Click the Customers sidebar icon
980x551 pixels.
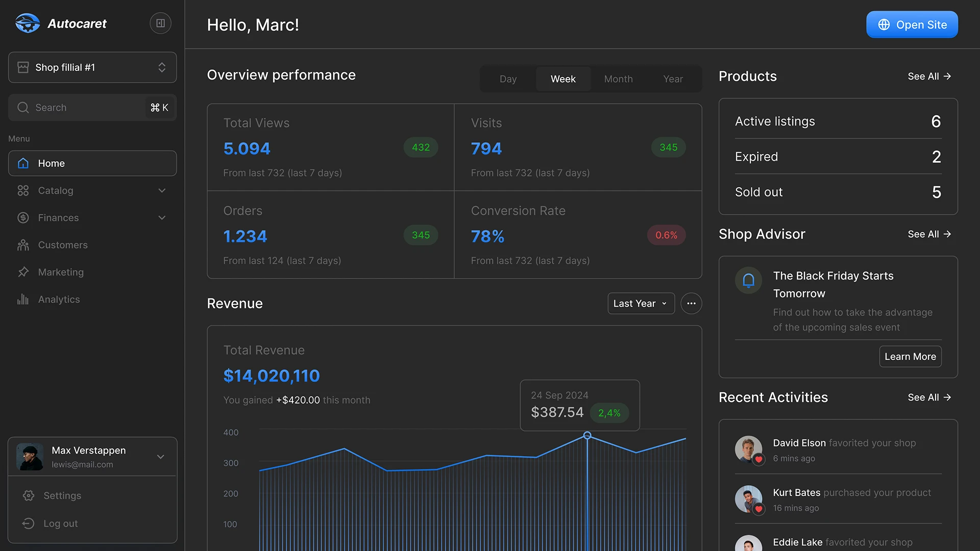[x=23, y=245]
